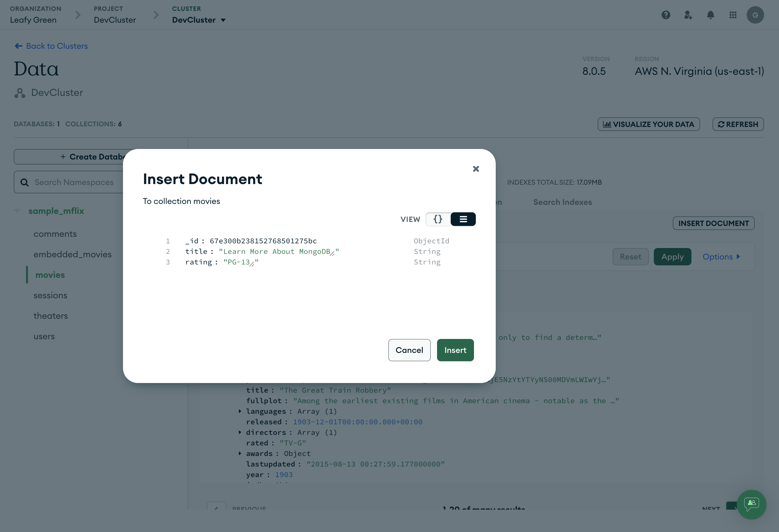779x532 pixels.
Task: Click the Refresh button
Action: coord(738,124)
